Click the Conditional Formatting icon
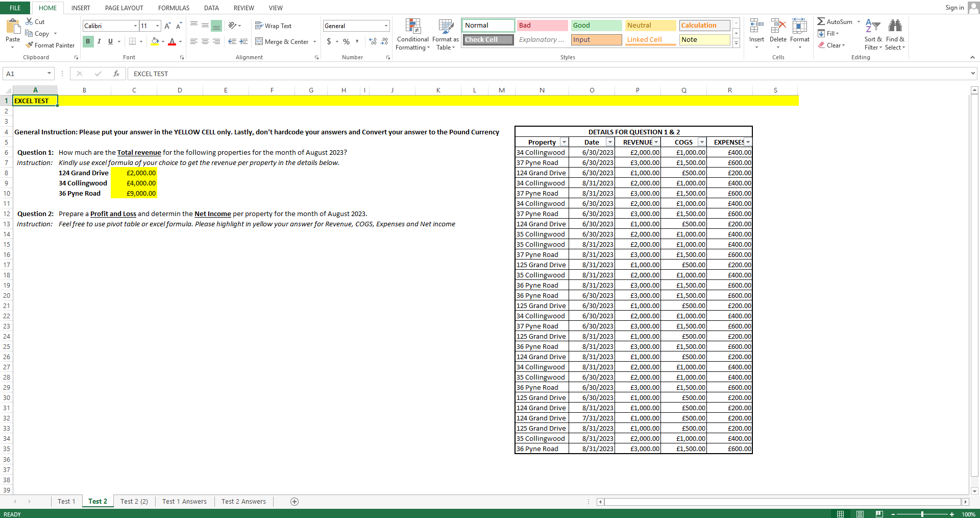Screen dimensions: 980x518 point(412,27)
